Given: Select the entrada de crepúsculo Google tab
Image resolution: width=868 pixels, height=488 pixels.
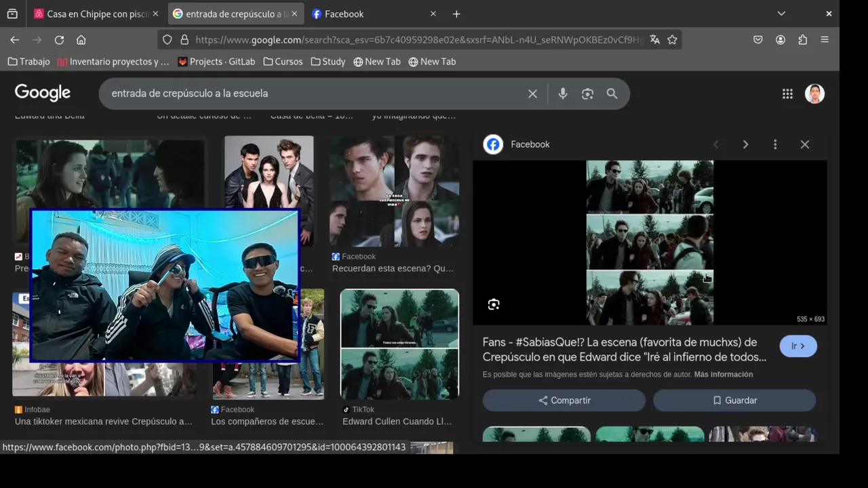Looking at the screenshot, I should pos(234,14).
